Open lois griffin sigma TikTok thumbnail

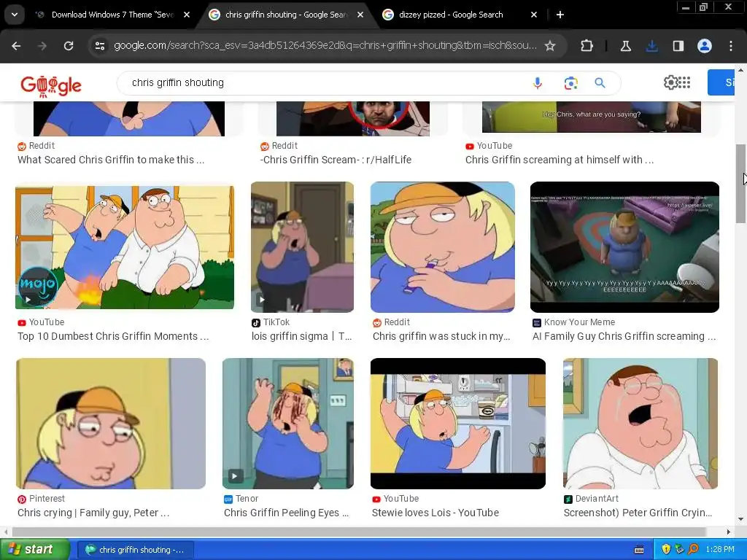302,247
